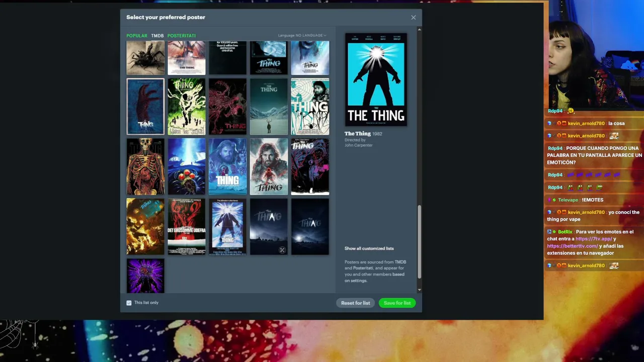Open the https://betterttv.com/ link in chat

click(x=573, y=246)
